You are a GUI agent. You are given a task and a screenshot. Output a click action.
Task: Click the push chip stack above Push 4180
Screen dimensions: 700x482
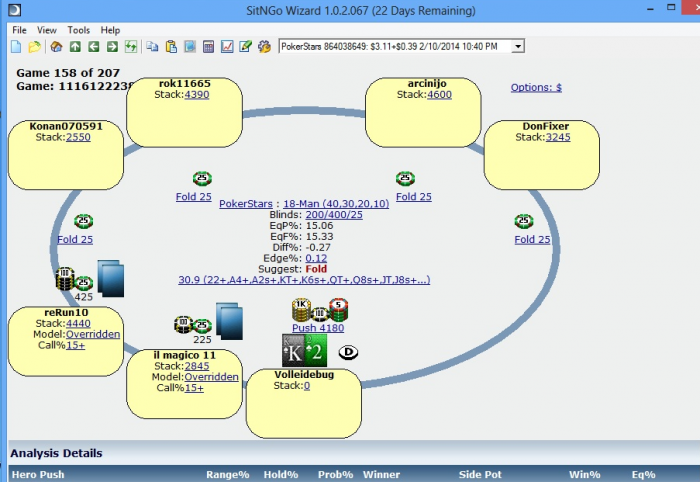coord(320,310)
